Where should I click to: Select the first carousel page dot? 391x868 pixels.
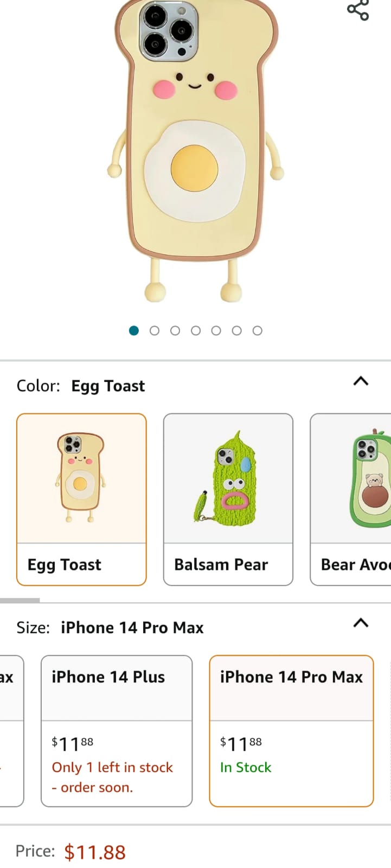click(x=134, y=330)
